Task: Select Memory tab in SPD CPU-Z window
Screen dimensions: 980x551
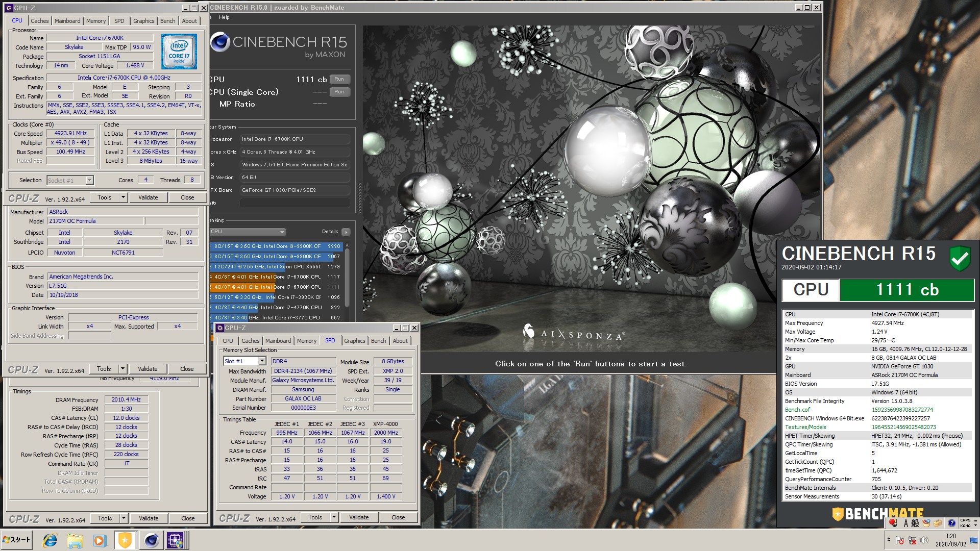Action: coord(307,341)
